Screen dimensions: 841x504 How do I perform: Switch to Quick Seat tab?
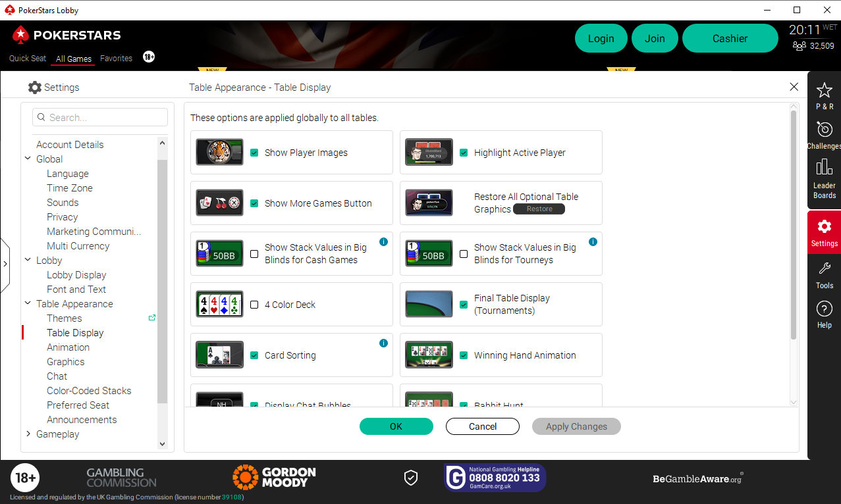(x=28, y=58)
